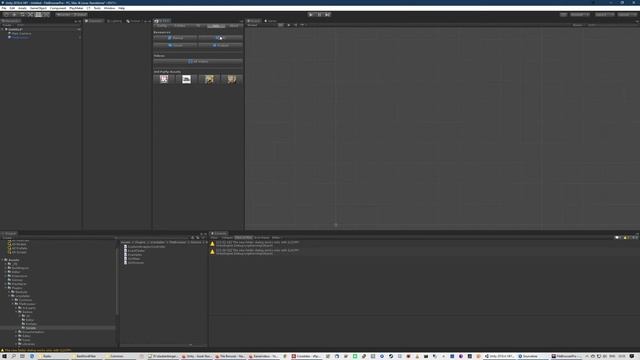
Task: Open the Help menu
Action: point(122,8)
